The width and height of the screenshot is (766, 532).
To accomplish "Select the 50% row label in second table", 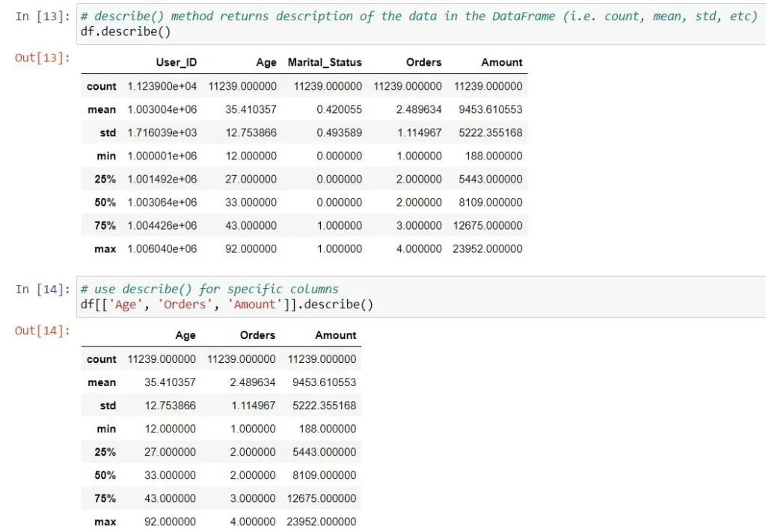I will (x=105, y=475).
